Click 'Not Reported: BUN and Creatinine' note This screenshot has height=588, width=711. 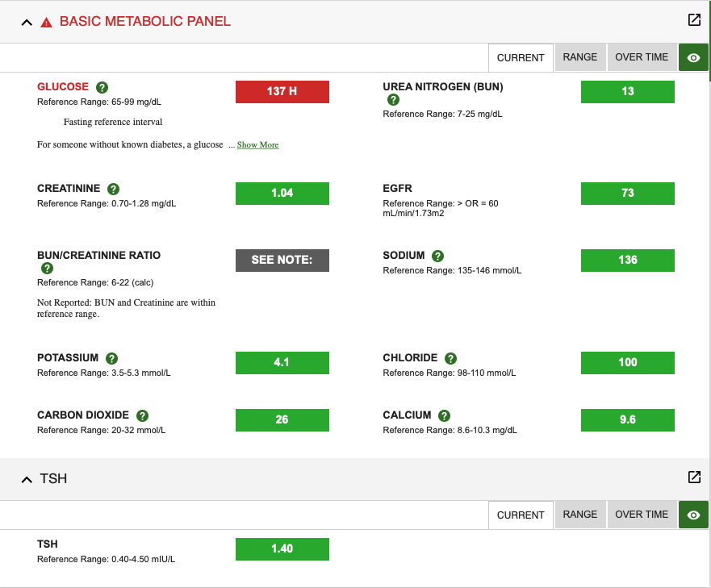(126, 308)
